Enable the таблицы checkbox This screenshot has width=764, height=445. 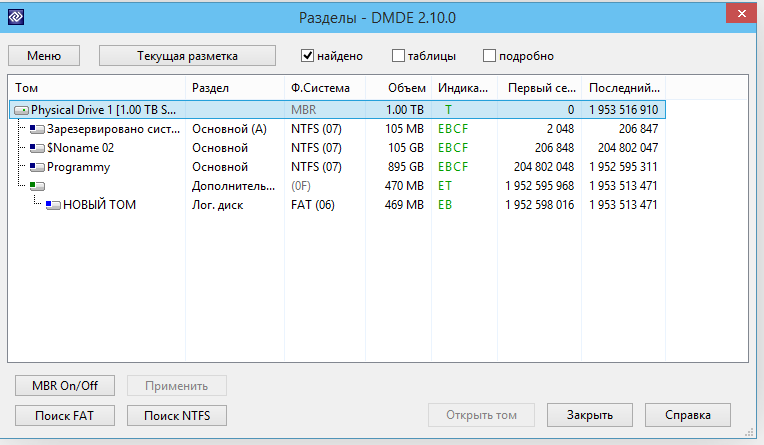coord(398,56)
